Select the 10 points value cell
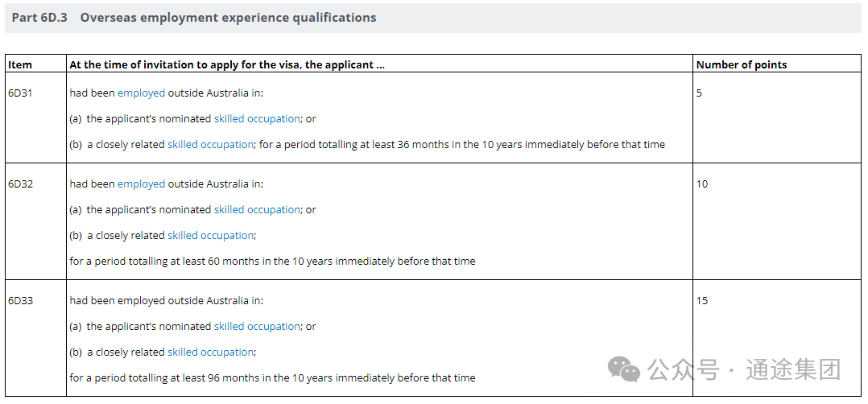Image resolution: width=868 pixels, height=404 pixels. pyautogui.click(x=702, y=184)
